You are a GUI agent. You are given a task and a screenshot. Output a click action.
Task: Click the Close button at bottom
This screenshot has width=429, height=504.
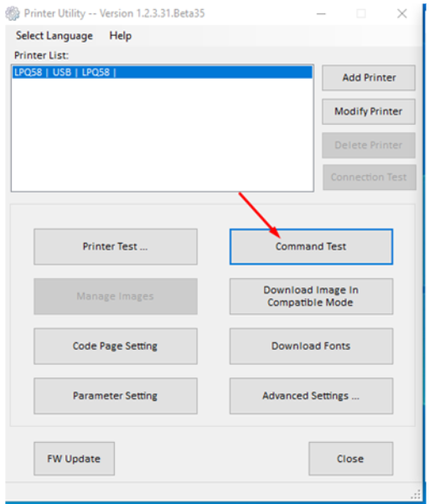pos(350,459)
